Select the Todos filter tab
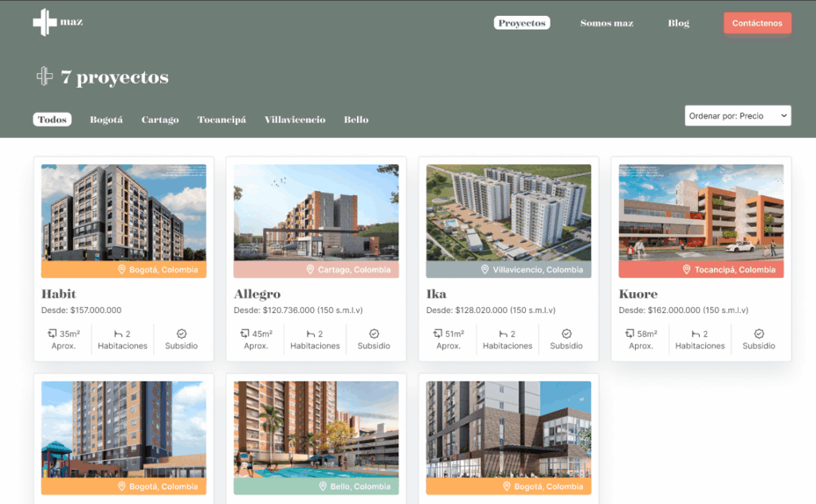Viewport: 816px width, 504px height. pos(52,119)
